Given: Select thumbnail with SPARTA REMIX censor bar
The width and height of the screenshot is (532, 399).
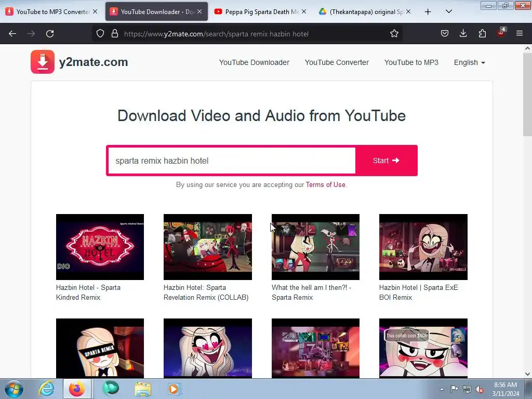Looking at the screenshot, I should (x=100, y=348).
